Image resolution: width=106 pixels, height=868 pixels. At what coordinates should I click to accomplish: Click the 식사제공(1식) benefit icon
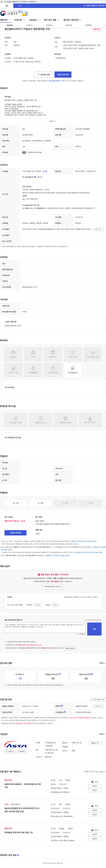tap(73, 370)
